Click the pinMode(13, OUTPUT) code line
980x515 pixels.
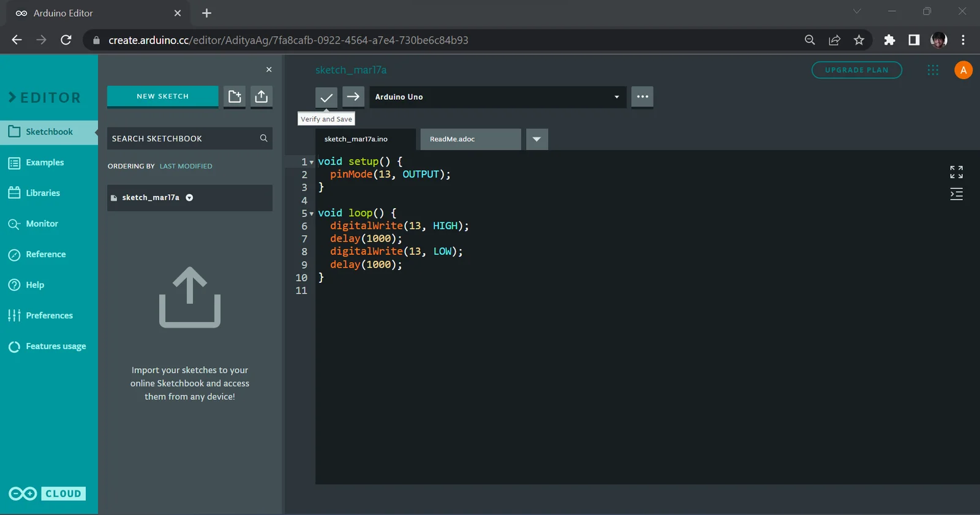click(390, 175)
